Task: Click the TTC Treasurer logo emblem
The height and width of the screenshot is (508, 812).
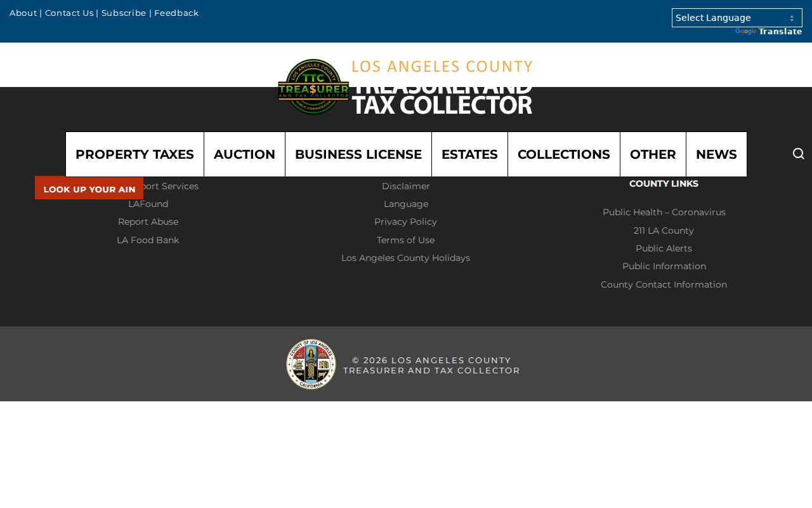Action: point(313,87)
